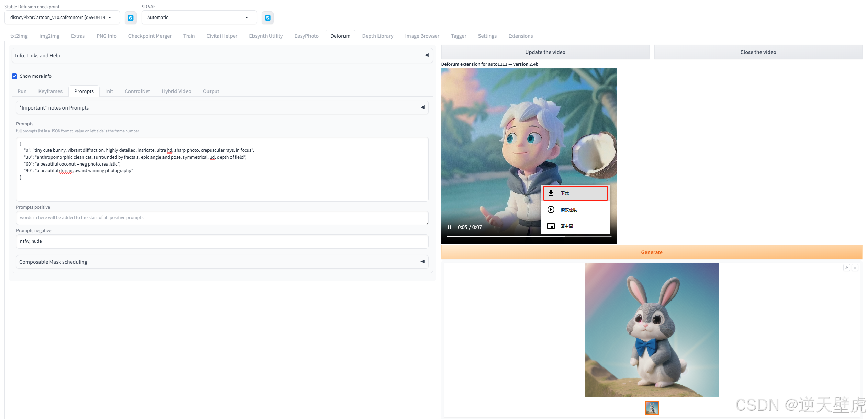The width and height of the screenshot is (868, 419).
Task: Refresh the SD VAE list
Action: coord(268,18)
